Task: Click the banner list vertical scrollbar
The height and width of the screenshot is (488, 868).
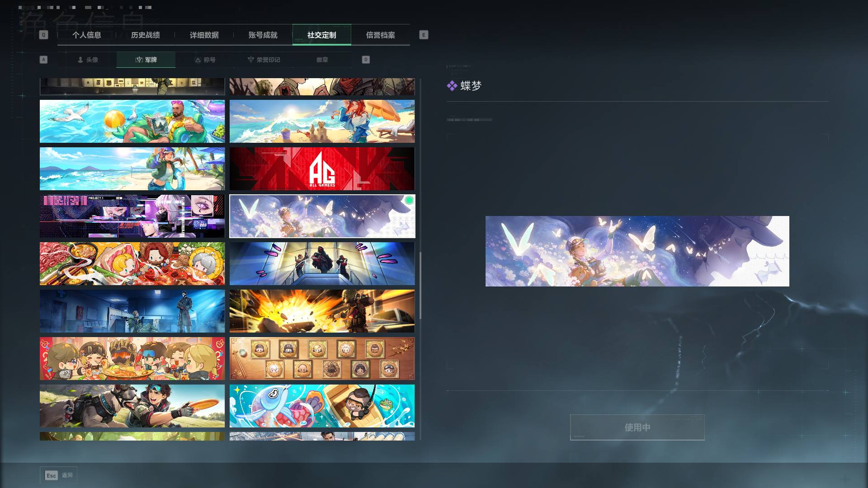Action: (420, 286)
